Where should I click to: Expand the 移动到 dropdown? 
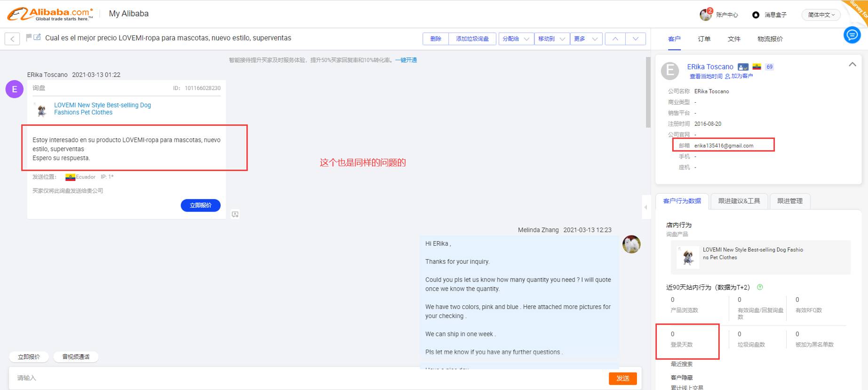551,39
